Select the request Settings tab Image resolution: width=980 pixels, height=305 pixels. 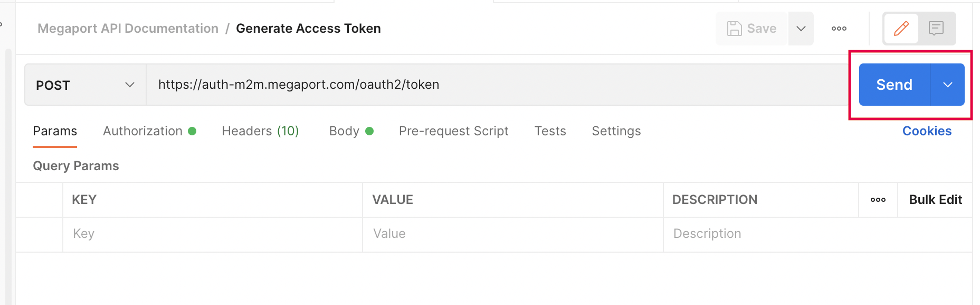(x=616, y=131)
